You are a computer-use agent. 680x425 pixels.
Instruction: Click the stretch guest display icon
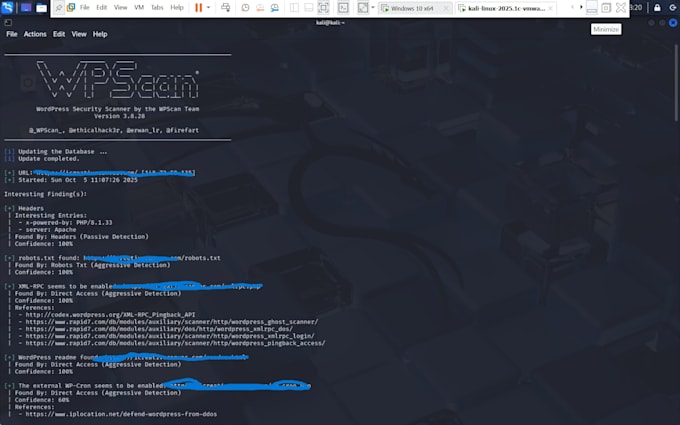(363, 7)
